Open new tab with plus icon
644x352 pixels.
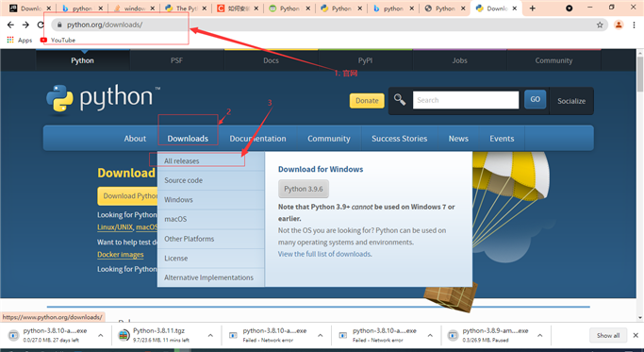[x=533, y=8]
